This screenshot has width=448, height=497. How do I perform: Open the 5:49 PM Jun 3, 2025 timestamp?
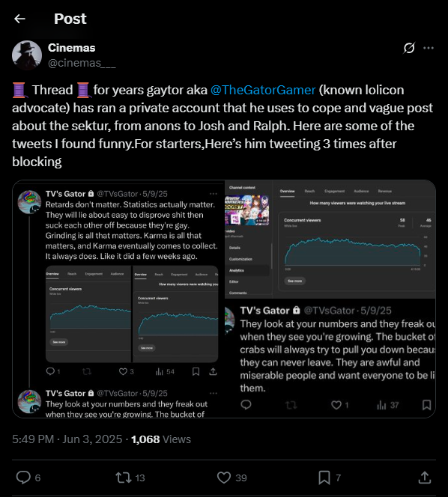click(x=67, y=439)
